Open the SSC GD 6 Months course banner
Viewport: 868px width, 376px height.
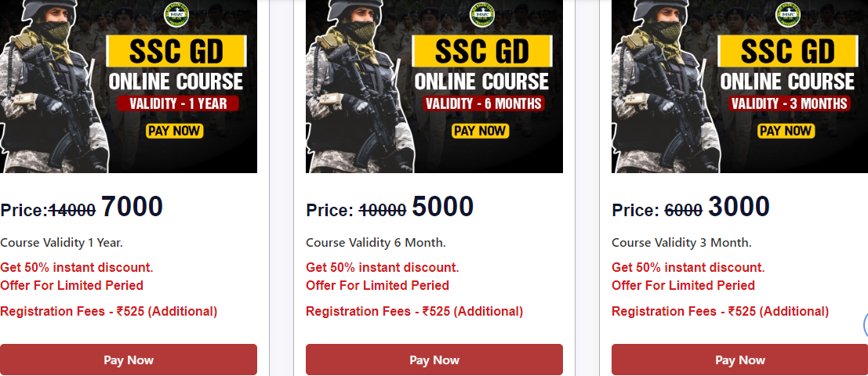[434, 86]
